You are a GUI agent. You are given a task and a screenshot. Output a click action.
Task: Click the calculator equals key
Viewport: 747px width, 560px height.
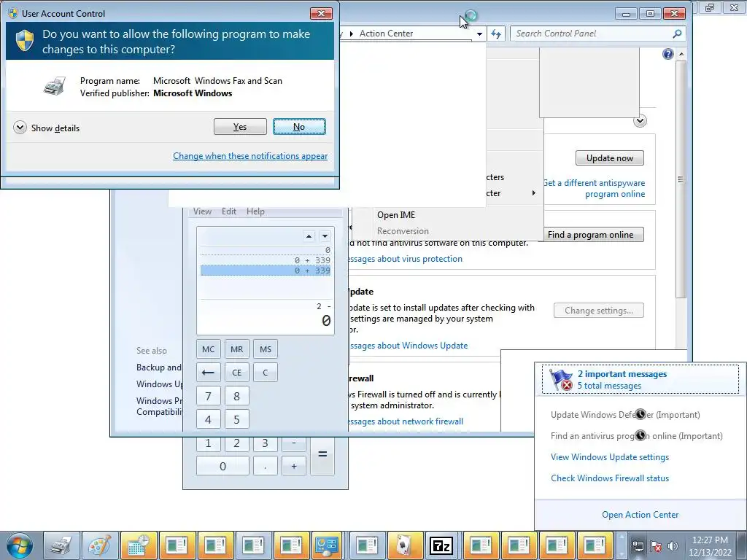tap(322, 454)
